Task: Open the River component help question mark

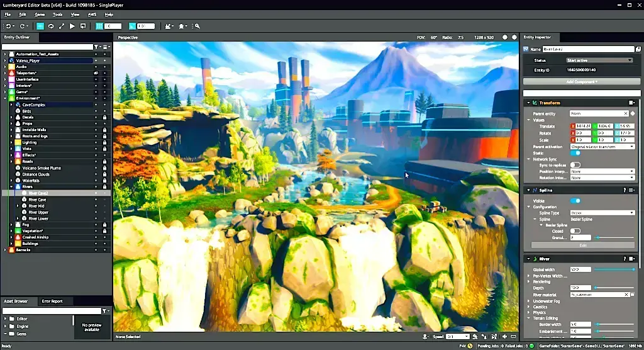Action: (625, 259)
